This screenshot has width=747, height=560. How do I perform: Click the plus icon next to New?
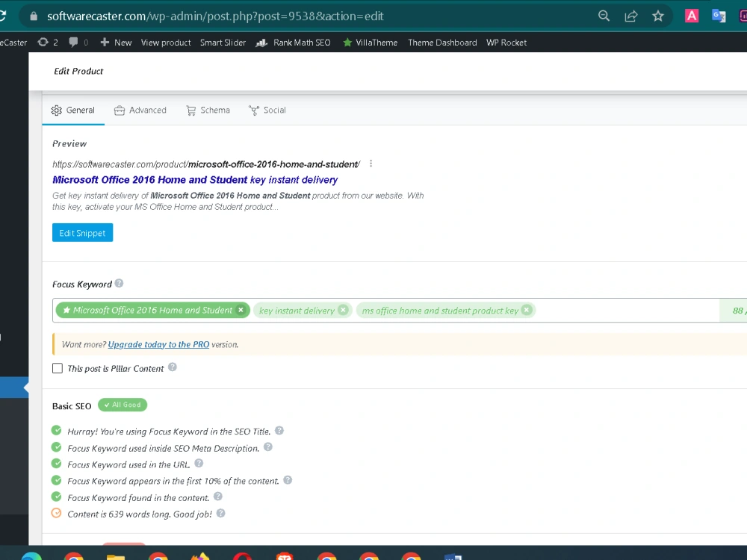pyautogui.click(x=105, y=43)
